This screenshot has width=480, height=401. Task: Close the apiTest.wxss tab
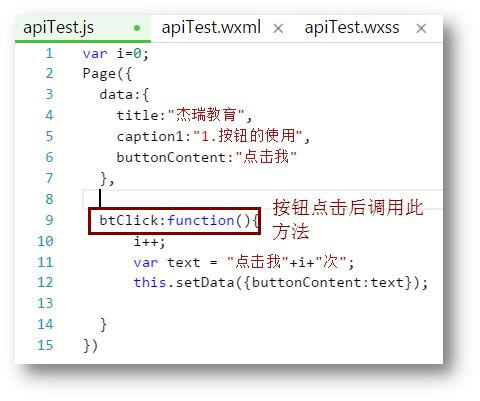coord(421,28)
